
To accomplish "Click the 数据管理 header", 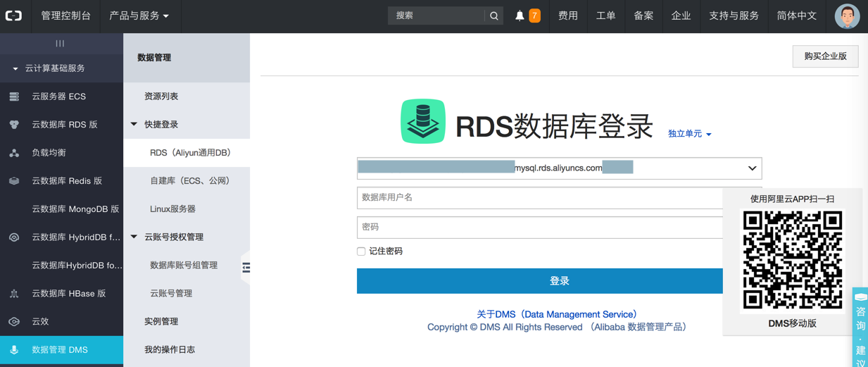I will pos(154,58).
